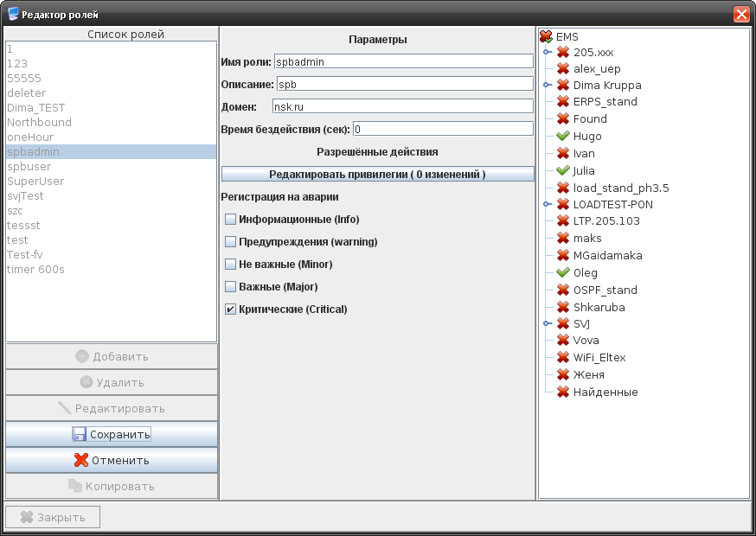Enable the Информационные (Info) checkbox
Image resolution: width=756 pixels, height=536 pixels.
[x=231, y=220]
